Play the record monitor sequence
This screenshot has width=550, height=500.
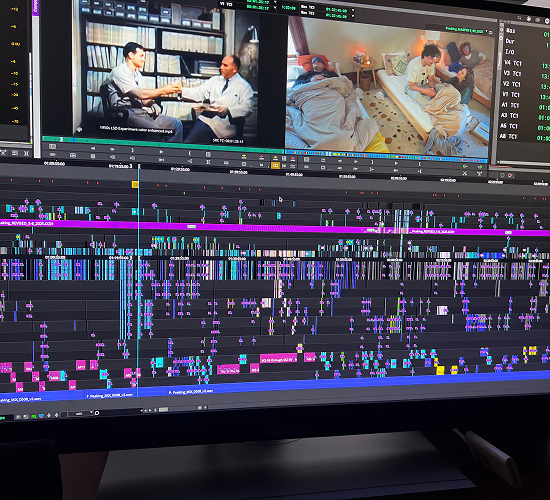click(x=396, y=163)
